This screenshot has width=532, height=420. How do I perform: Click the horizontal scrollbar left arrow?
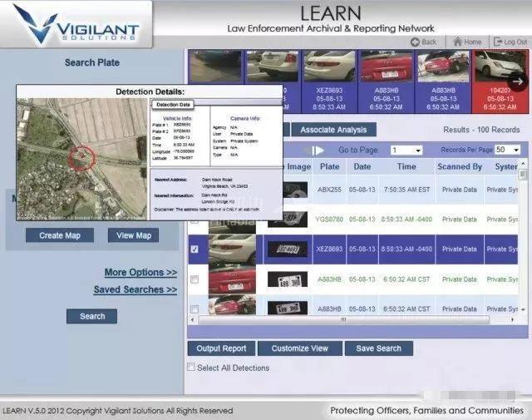click(193, 320)
